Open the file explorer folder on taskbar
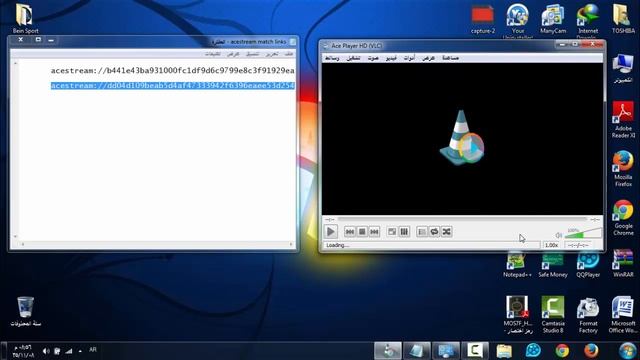The height and width of the screenshot is (360, 640). [504, 351]
